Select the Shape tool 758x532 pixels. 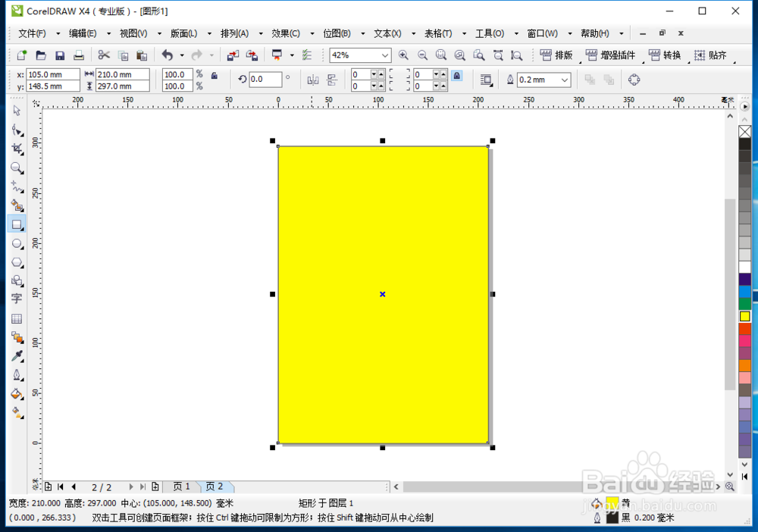tap(17, 130)
